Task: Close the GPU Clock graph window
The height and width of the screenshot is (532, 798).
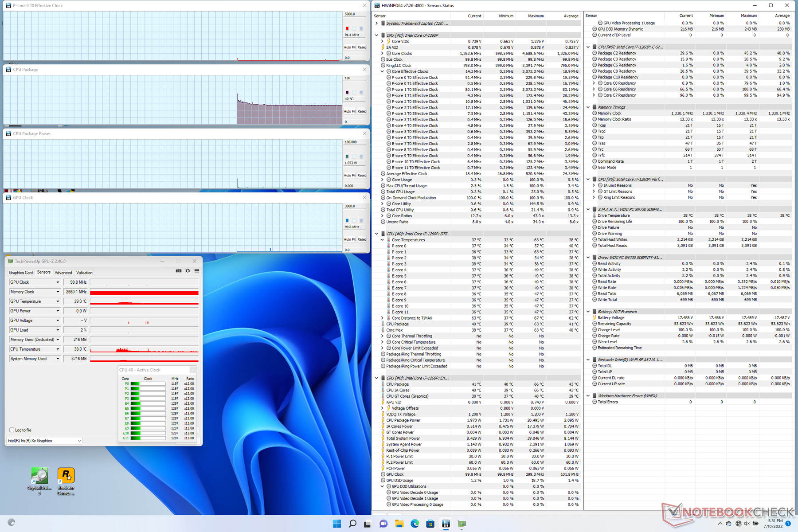Action: coord(365,198)
